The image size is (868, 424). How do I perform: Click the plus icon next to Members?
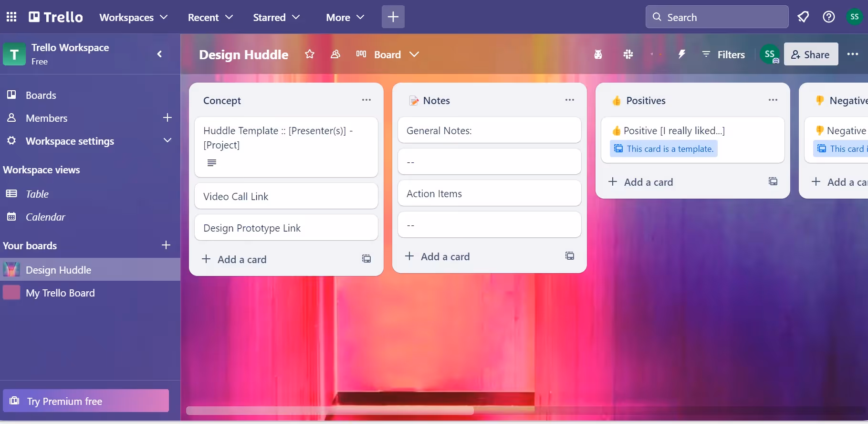click(167, 118)
